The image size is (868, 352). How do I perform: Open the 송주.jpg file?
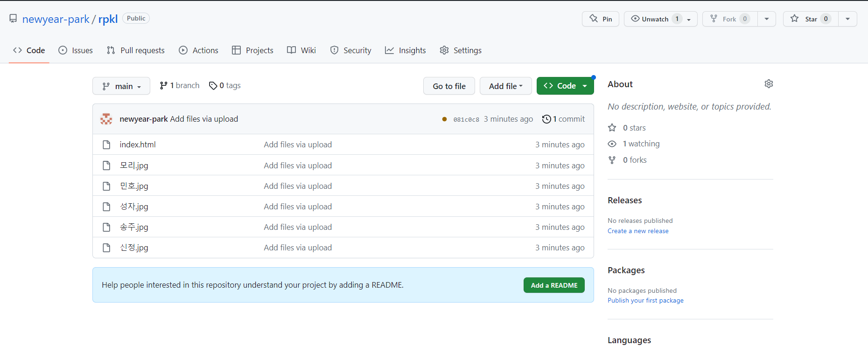click(x=134, y=227)
